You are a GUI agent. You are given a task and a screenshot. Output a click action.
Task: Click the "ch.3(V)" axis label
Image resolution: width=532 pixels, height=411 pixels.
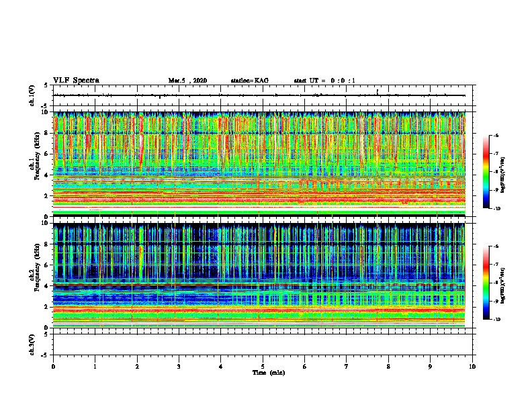32,345
